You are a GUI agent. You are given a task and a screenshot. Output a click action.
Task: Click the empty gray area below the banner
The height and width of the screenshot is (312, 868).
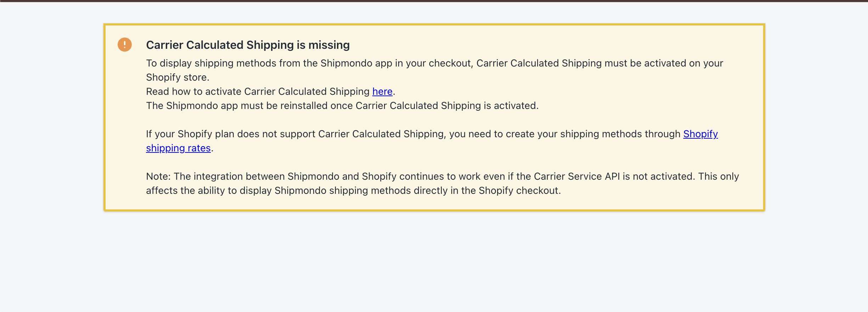click(x=434, y=262)
